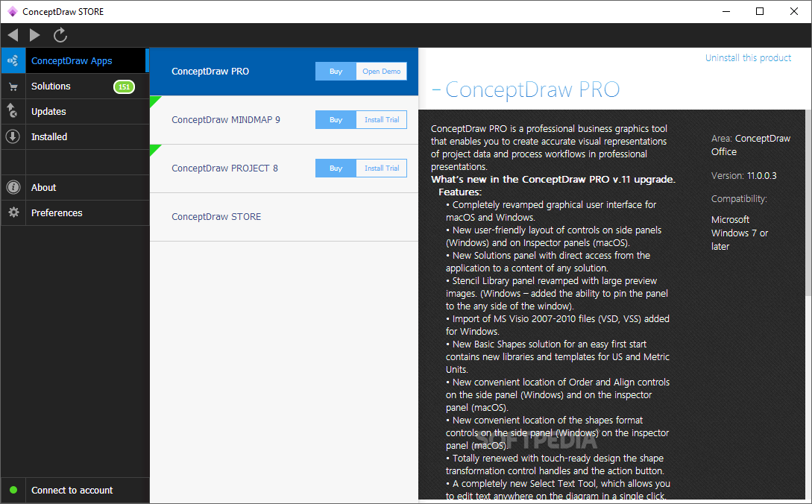The image size is (812, 504).
Task: Click the About info icon
Action: 13,188
